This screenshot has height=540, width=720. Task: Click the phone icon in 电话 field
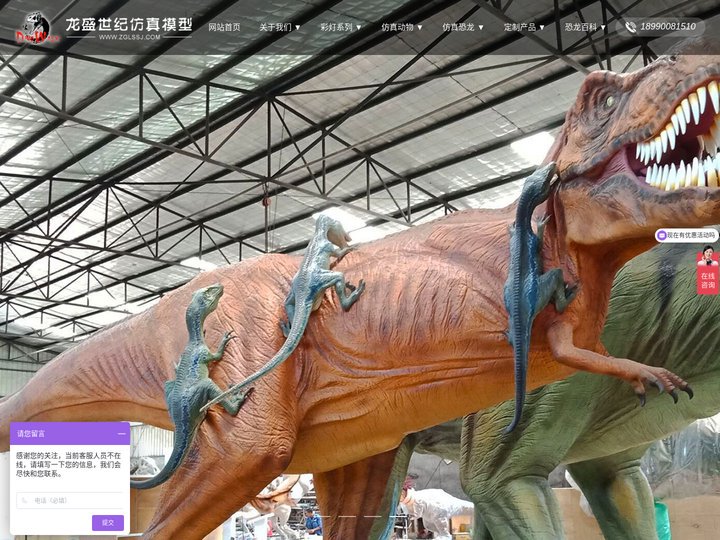point(26,500)
